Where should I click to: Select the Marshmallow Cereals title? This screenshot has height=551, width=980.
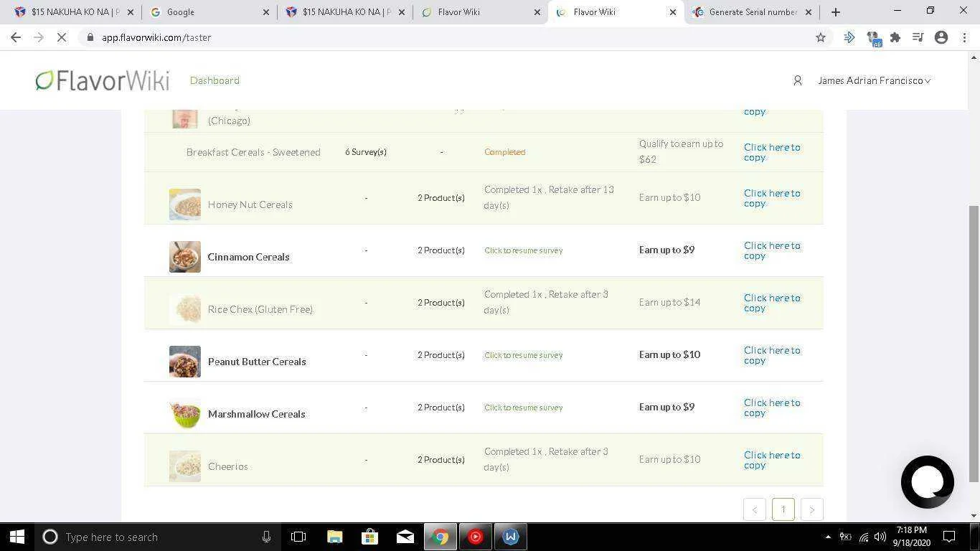click(x=256, y=414)
